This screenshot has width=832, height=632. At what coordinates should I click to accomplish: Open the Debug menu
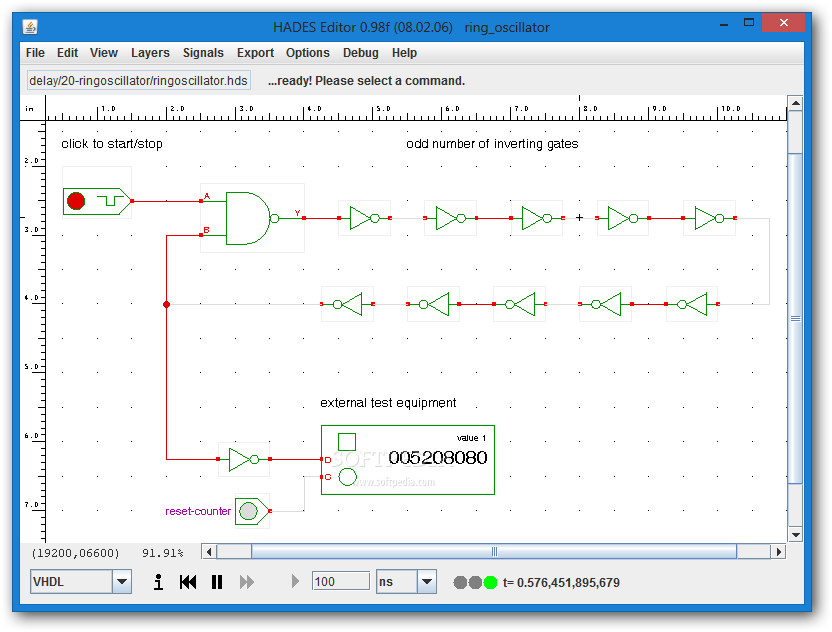click(361, 53)
